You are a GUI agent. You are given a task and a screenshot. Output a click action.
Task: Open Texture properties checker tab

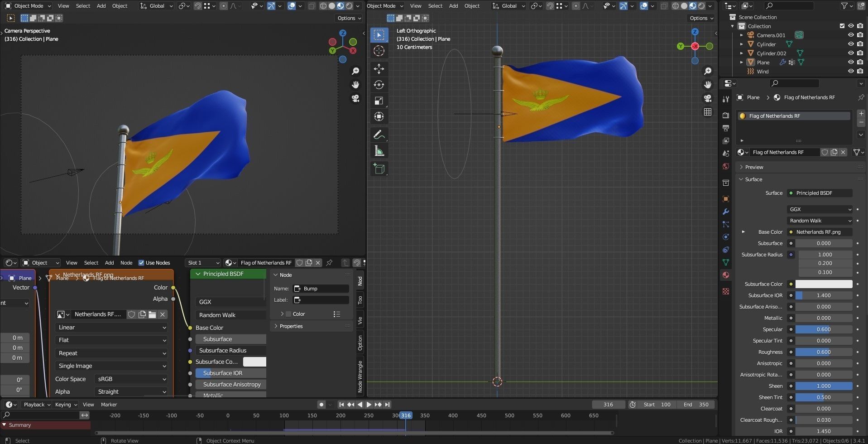click(726, 291)
